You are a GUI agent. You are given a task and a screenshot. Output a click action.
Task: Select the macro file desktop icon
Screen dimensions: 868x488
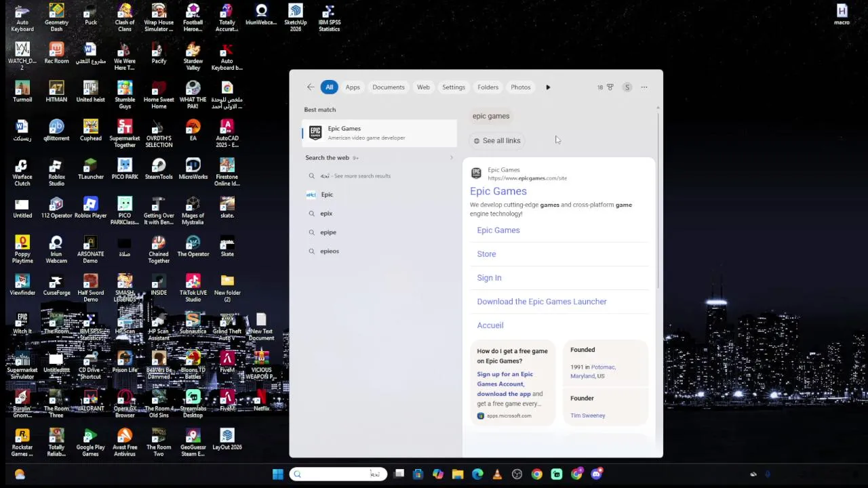842,15
